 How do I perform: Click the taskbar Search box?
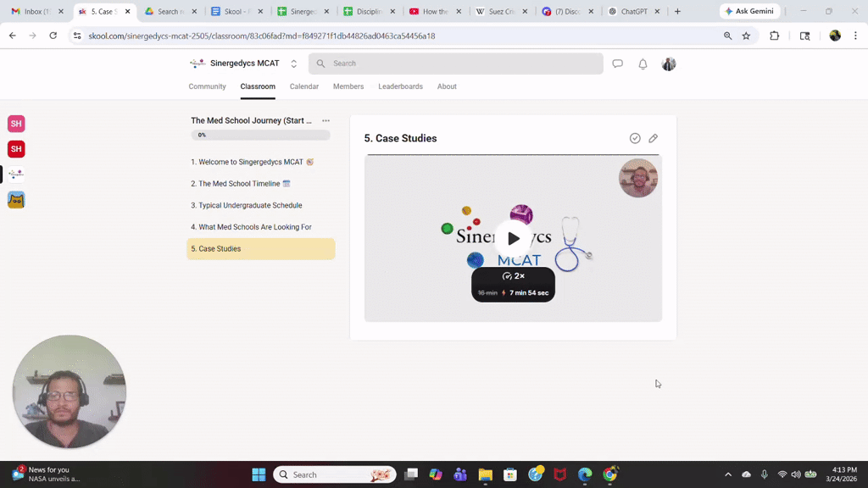pos(334,474)
